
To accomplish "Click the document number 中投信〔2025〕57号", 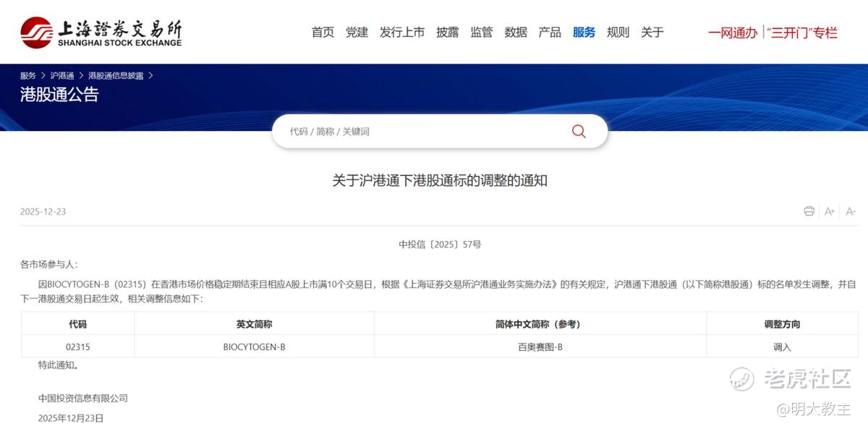I will pos(440,245).
